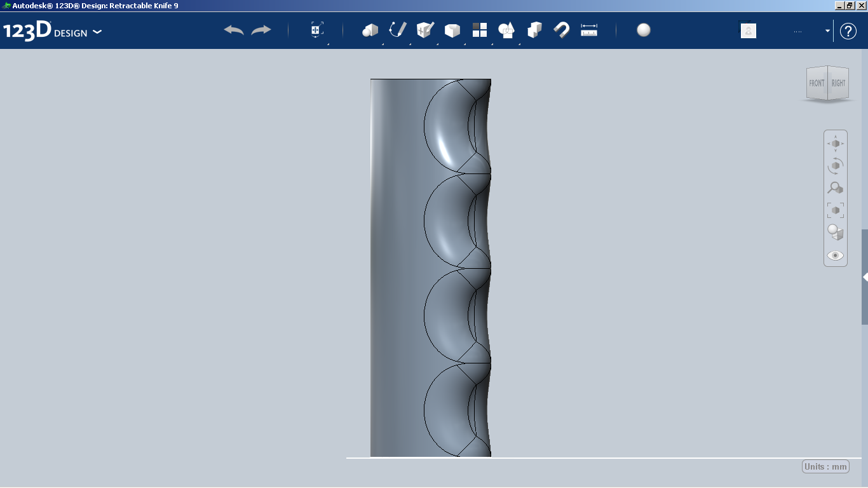Select the Construct tool
Screen dimensions: 868x488
point(424,30)
